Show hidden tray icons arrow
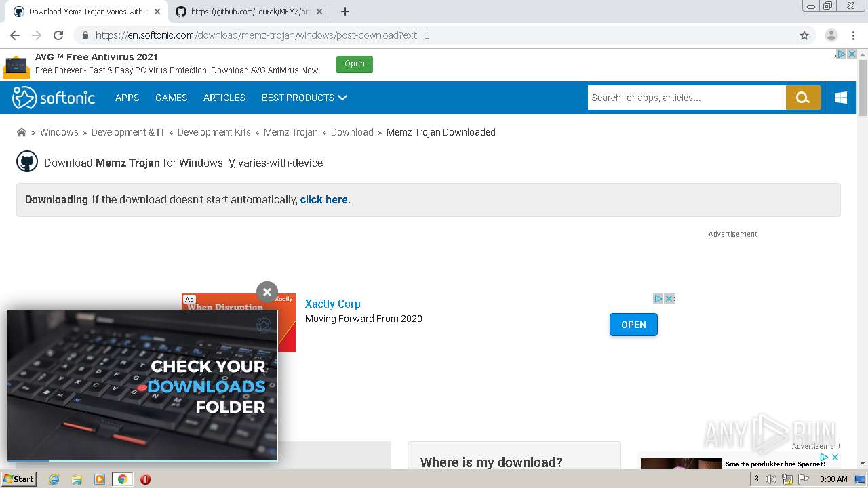The width and height of the screenshot is (868, 488). pos(756,479)
